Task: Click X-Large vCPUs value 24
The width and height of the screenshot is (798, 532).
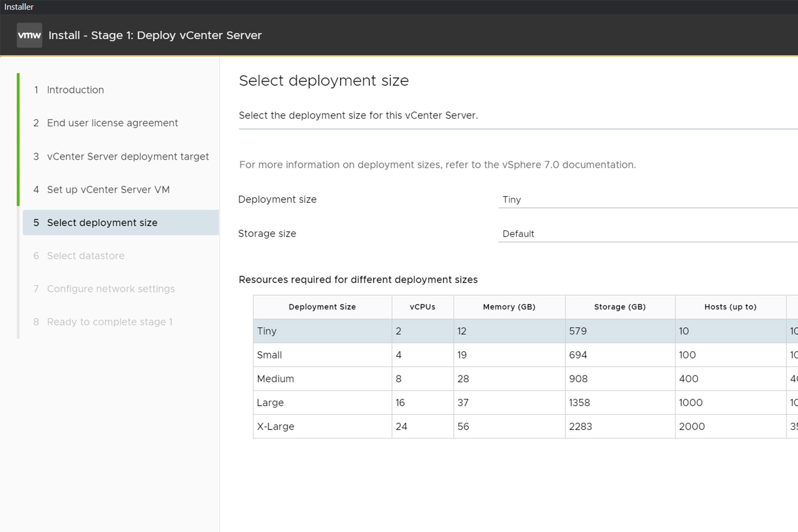Action: pos(401,426)
